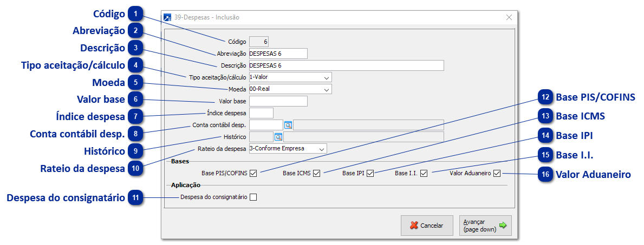Click the "Tipo aceitação/cálculo" form label

217,77
